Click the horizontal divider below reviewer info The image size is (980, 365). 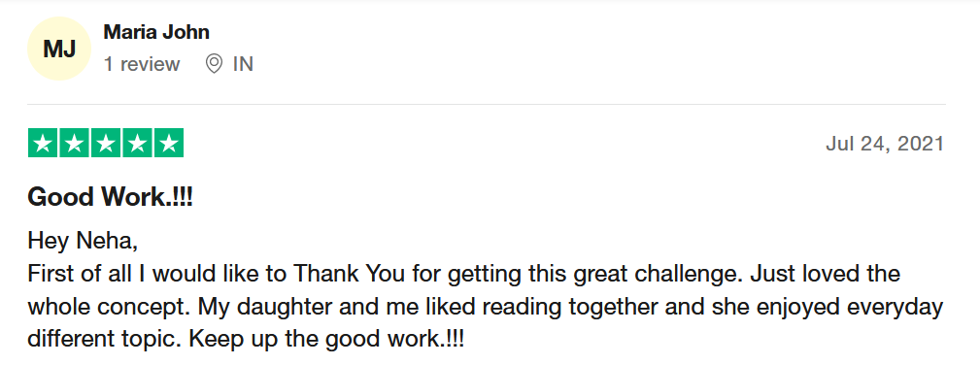point(487,105)
